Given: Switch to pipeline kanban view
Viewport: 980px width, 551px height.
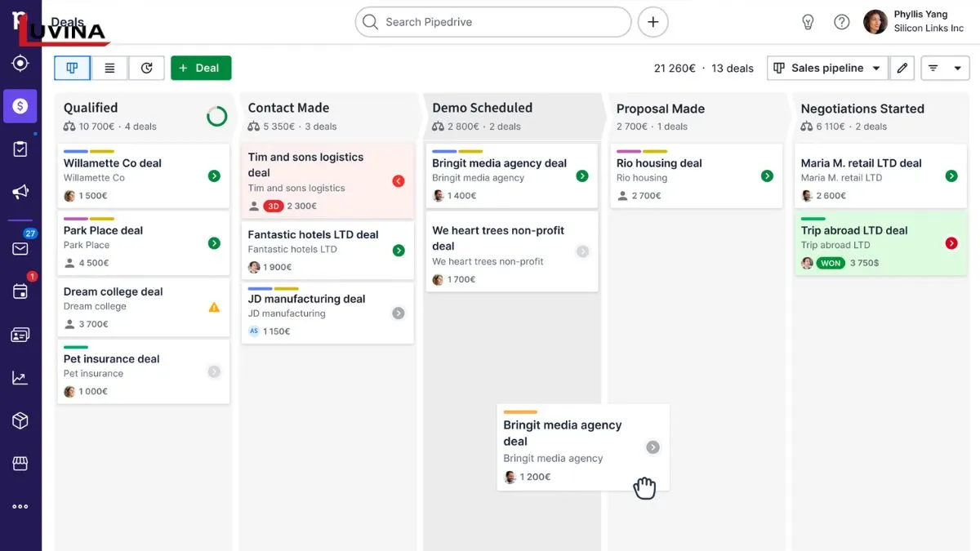Looking at the screenshot, I should click(x=72, y=69).
